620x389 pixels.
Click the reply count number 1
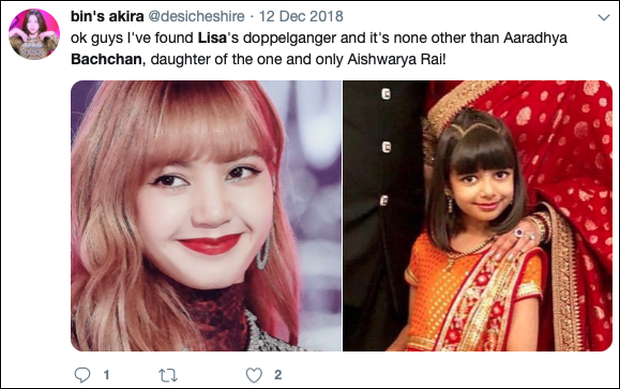[x=106, y=375]
